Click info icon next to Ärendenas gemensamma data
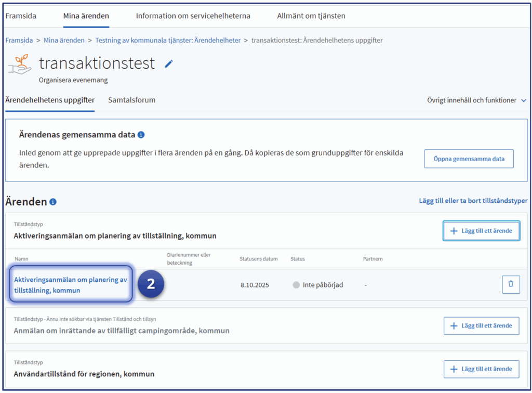The width and height of the screenshot is (532, 393). [141, 135]
